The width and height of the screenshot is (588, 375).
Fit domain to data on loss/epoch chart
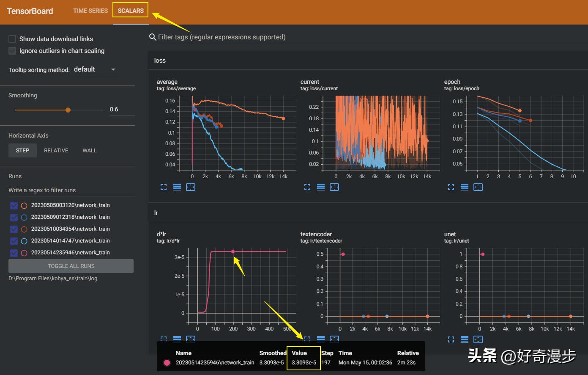coord(478,187)
